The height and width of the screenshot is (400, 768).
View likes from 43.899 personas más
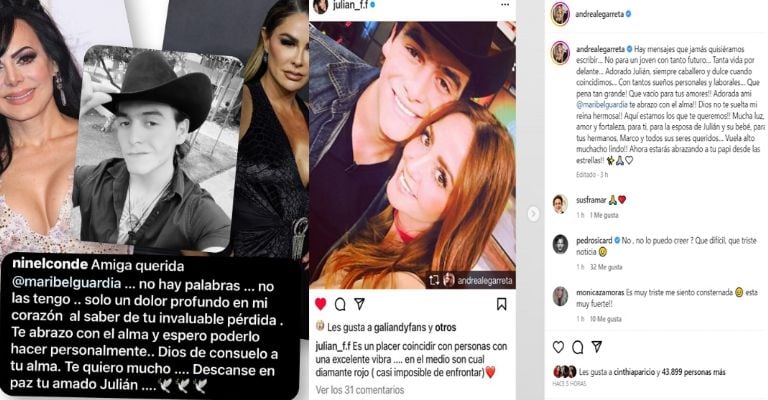(693, 372)
